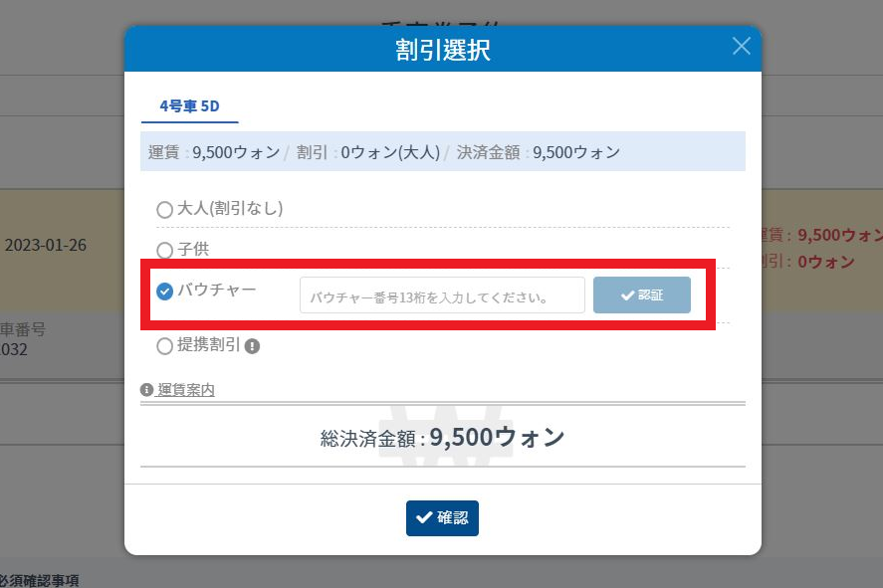Click the fare summary bar showing 決済金額

(x=442, y=152)
